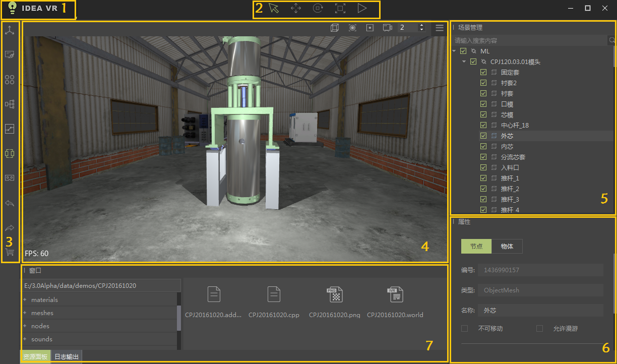Click the viewport number field showing 2

click(408, 28)
